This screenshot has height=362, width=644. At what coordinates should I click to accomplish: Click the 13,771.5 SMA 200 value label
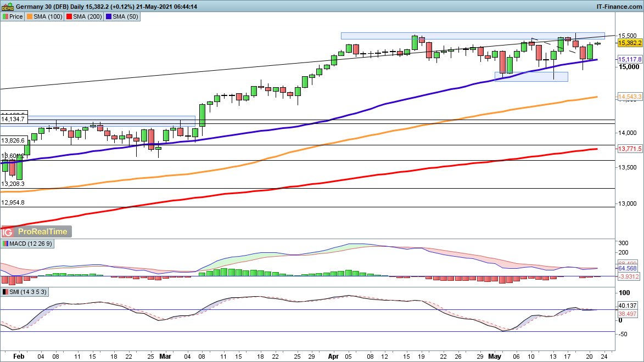coord(630,149)
